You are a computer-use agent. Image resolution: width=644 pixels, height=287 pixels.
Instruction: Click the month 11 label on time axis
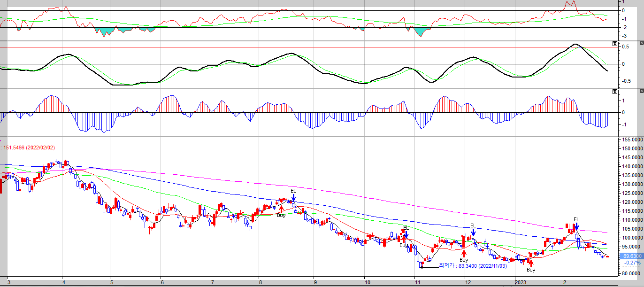pos(417,282)
